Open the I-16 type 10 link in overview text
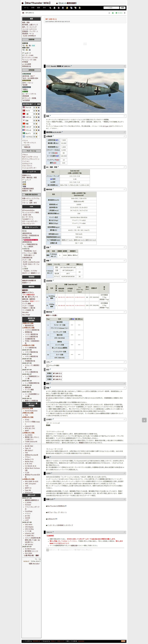The height and width of the screenshot is (644, 148). pyautogui.click(x=106, y=126)
